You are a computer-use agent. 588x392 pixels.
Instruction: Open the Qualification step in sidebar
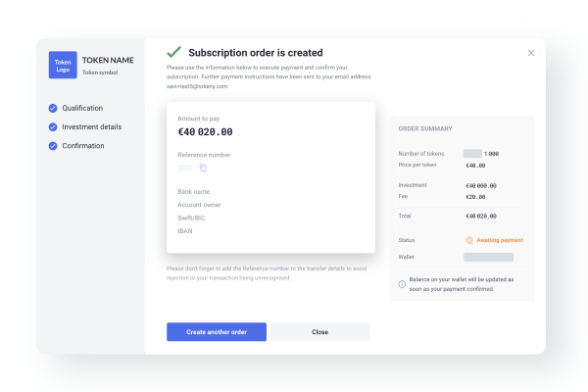pos(82,108)
